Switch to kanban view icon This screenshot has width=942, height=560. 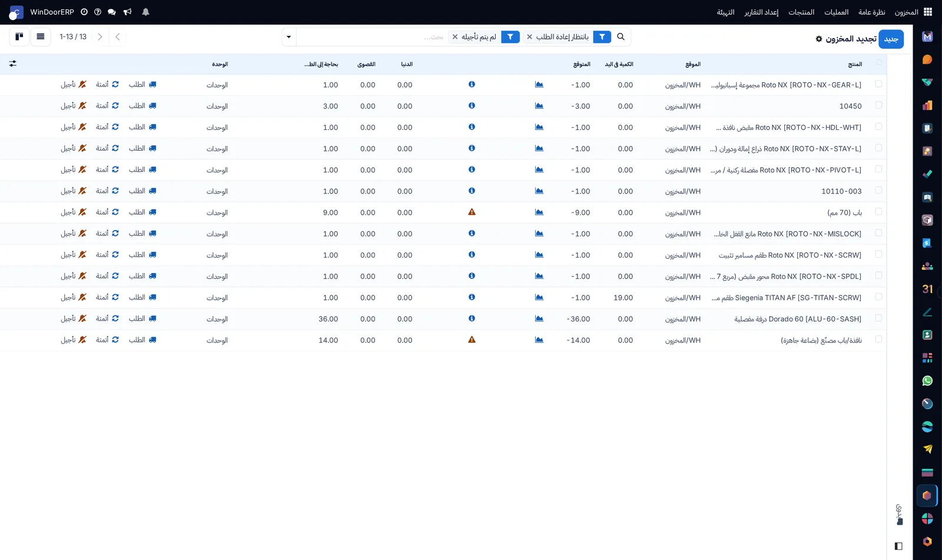(x=19, y=36)
